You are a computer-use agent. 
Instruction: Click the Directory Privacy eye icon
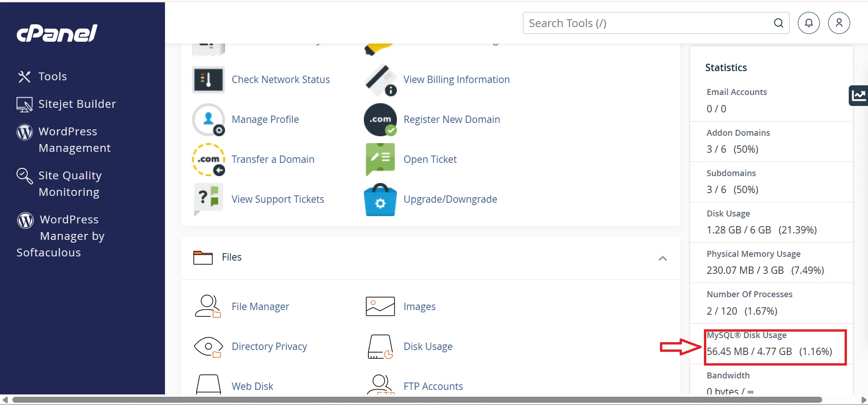tap(208, 347)
